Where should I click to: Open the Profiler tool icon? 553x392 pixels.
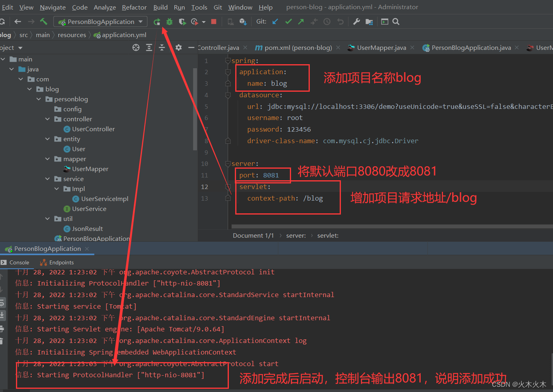tap(194, 22)
